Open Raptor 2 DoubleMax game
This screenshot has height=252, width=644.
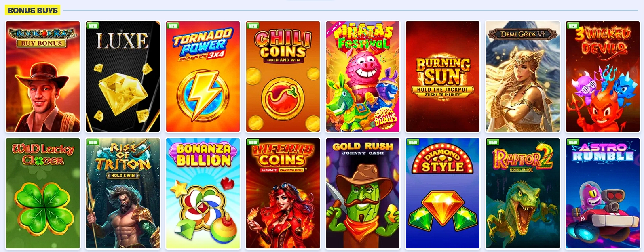(x=523, y=193)
